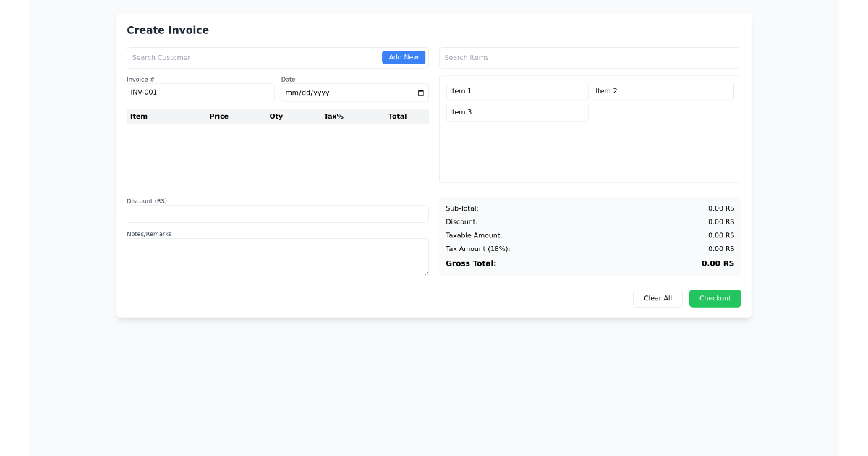Click the Tax% column header
The height and width of the screenshot is (456, 868).
(333, 117)
